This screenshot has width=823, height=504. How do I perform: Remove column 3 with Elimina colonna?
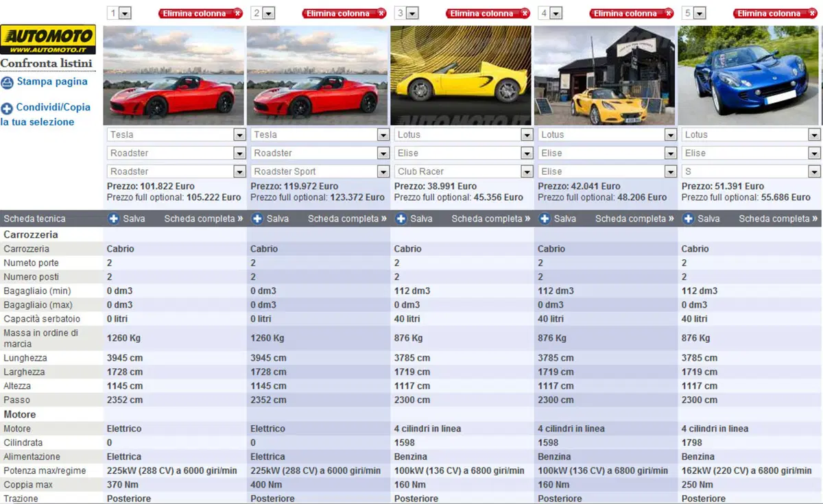pos(488,13)
